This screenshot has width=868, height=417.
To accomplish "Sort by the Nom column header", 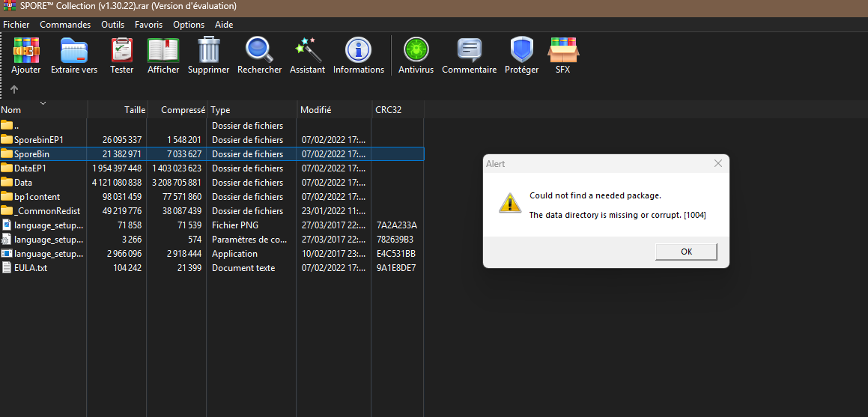I will [x=43, y=110].
